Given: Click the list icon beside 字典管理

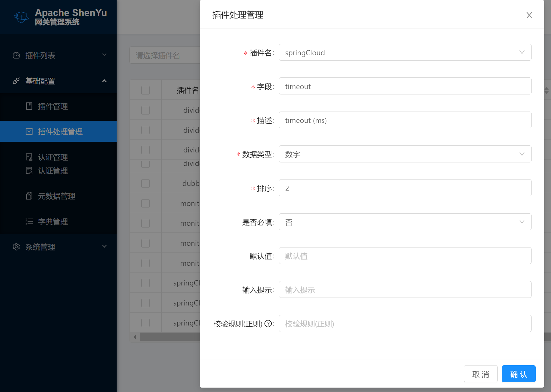Looking at the screenshot, I should pos(29,222).
